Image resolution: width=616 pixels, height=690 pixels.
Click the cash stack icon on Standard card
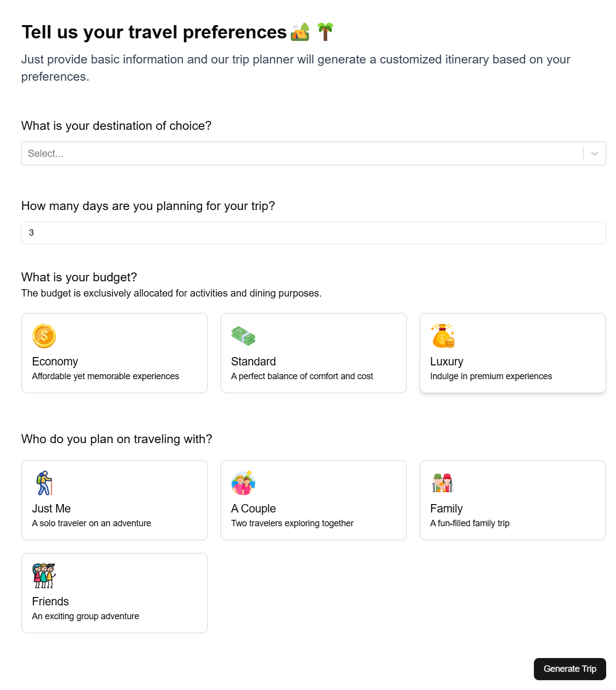[x=243, y=336]
